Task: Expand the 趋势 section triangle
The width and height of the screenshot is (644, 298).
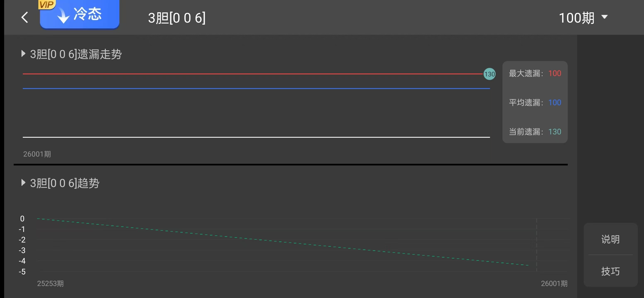Action: 23,183
